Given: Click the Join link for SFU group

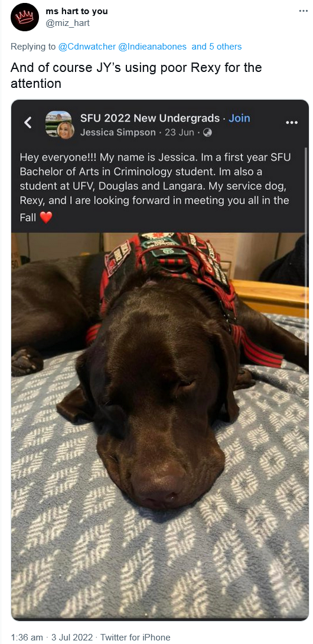Looking at the screenshot, I should click(239, 119).
